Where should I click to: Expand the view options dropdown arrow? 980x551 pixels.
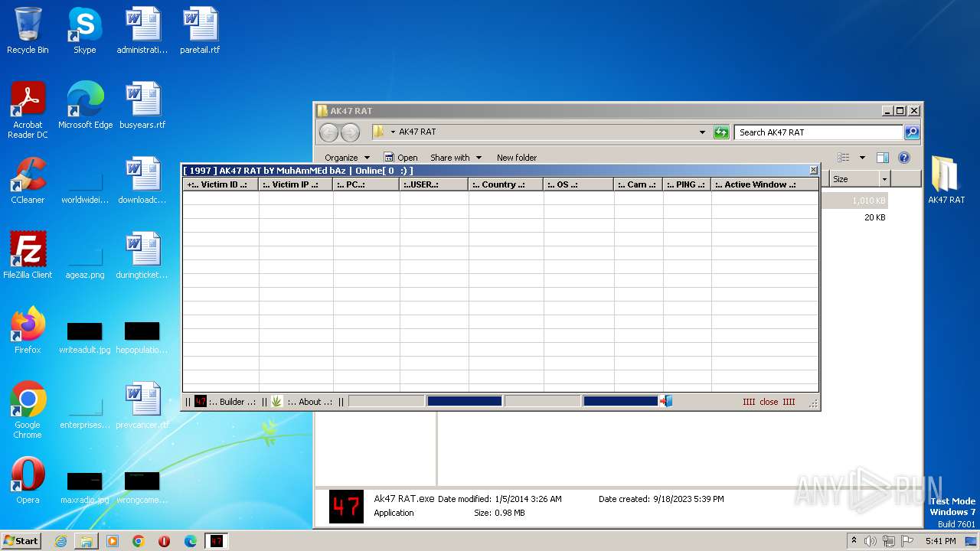click(x=862, y=158)
